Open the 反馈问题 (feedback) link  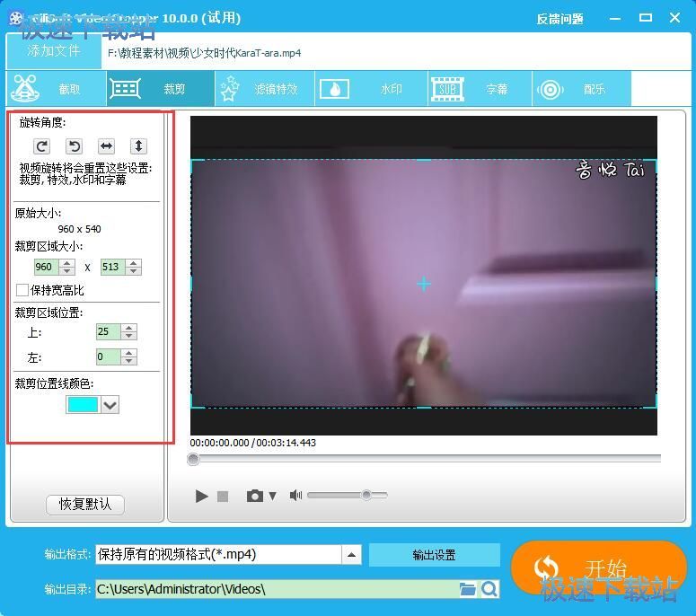559,19
